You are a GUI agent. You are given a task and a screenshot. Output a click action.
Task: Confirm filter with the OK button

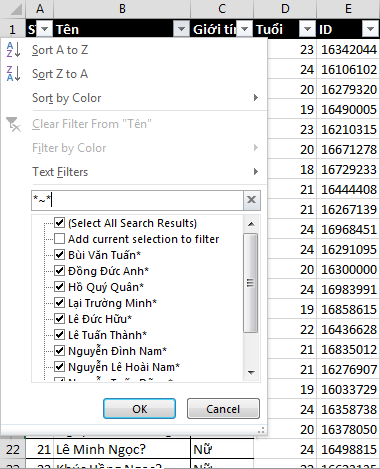[139, 409]
